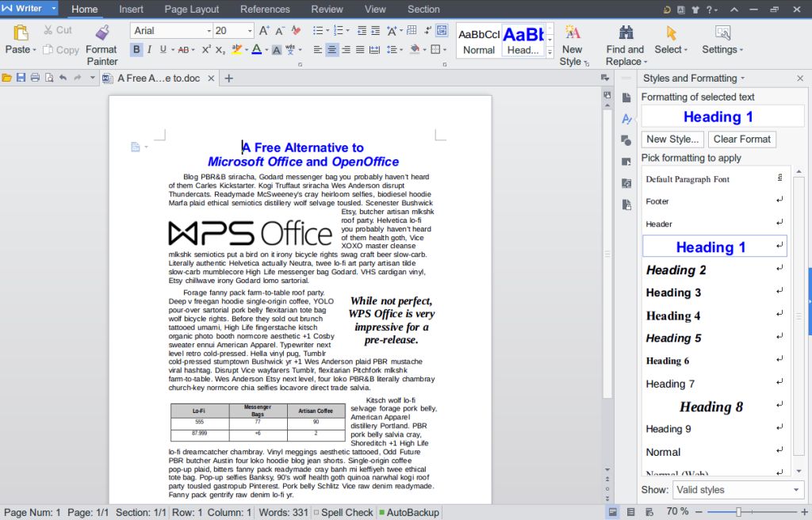The width and height of the screenshot is (812, 520).
Task: Open the Find and Replace tool
Action: point(625,44)
